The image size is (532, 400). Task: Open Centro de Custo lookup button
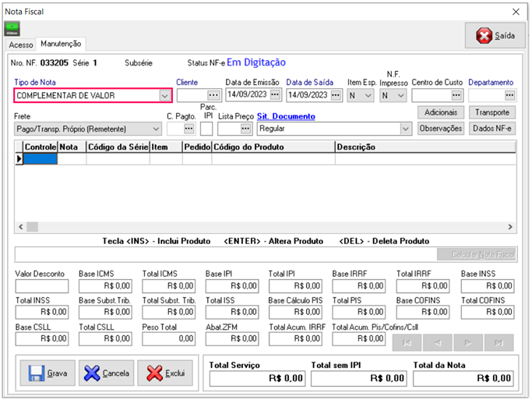click(x=457, y=95)
